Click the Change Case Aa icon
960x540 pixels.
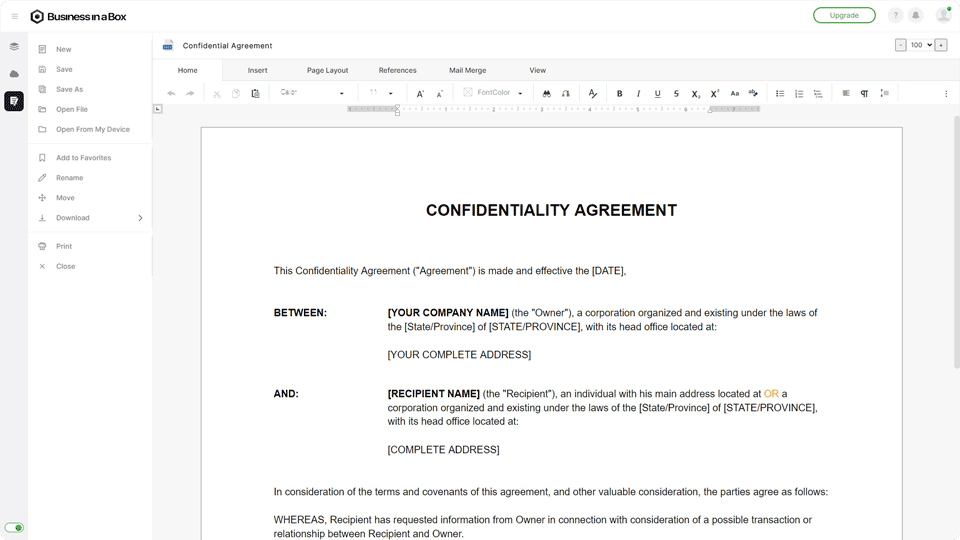[735, 94]
